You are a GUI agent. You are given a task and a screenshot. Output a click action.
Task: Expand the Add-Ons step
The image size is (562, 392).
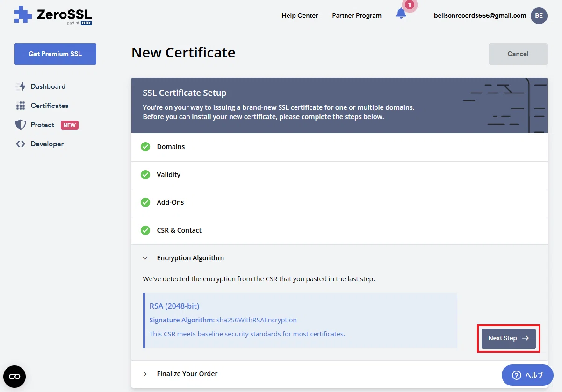pos(339,202)
